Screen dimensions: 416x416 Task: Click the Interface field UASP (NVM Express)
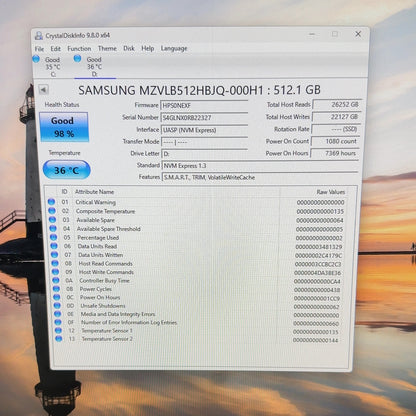204,130
